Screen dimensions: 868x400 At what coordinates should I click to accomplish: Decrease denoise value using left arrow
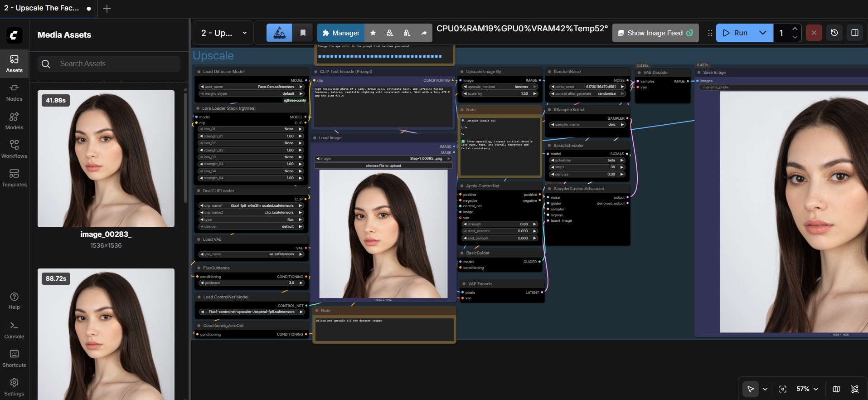tap(553, 174)
